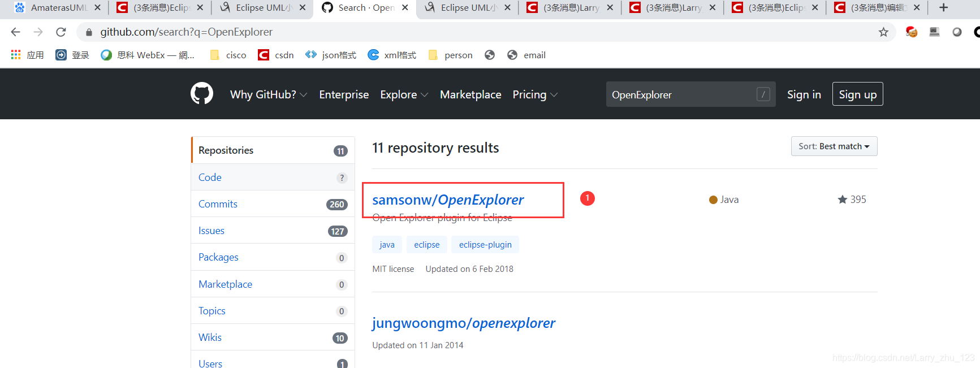980x368 pixels.
Task: Open Sort: Best match dropdown
Action: pyautogui.click(x=834, y=146)
